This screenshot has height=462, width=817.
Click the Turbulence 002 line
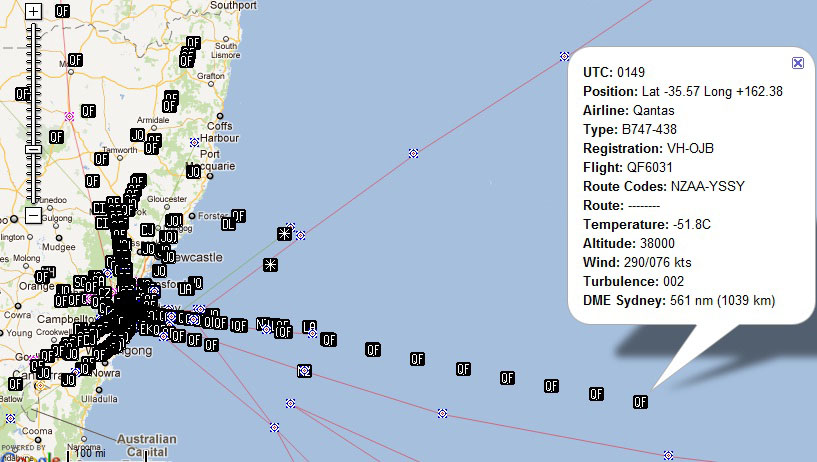pyautogui.click(x=634, y=281)
